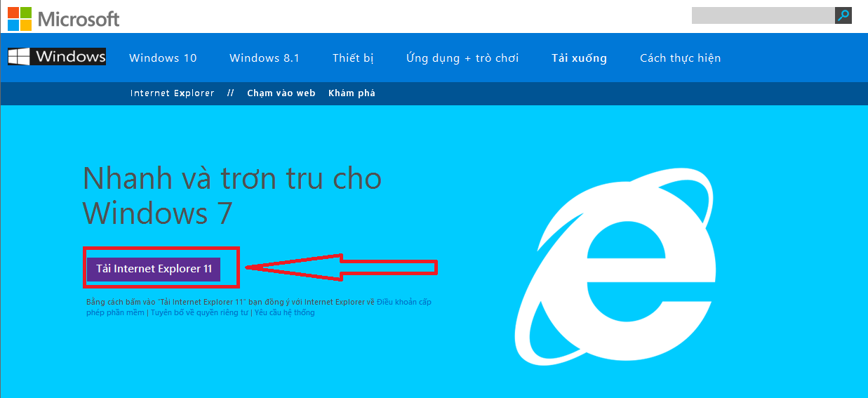Click the Windows logo in navigation bar
The image size is (868, 398).
pyautogui.click(x=57, y=57)
